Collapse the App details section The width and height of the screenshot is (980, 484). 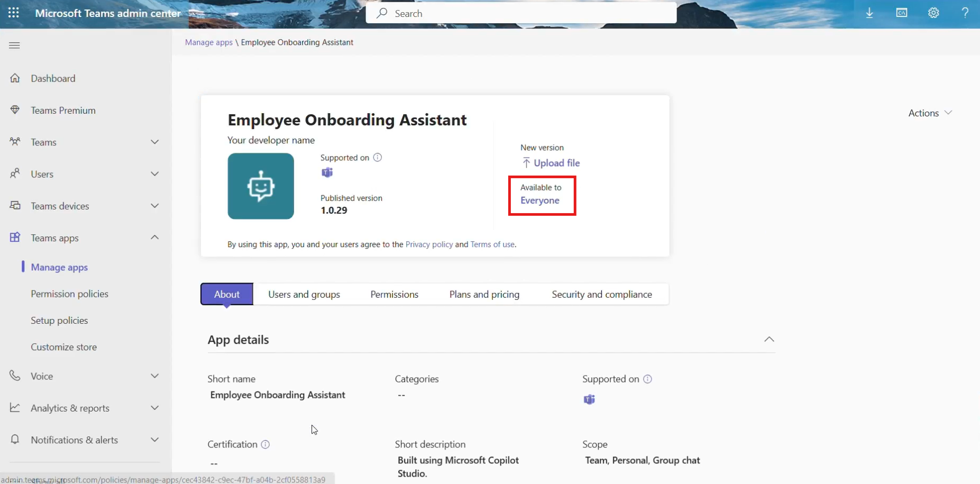coord(769,340)
